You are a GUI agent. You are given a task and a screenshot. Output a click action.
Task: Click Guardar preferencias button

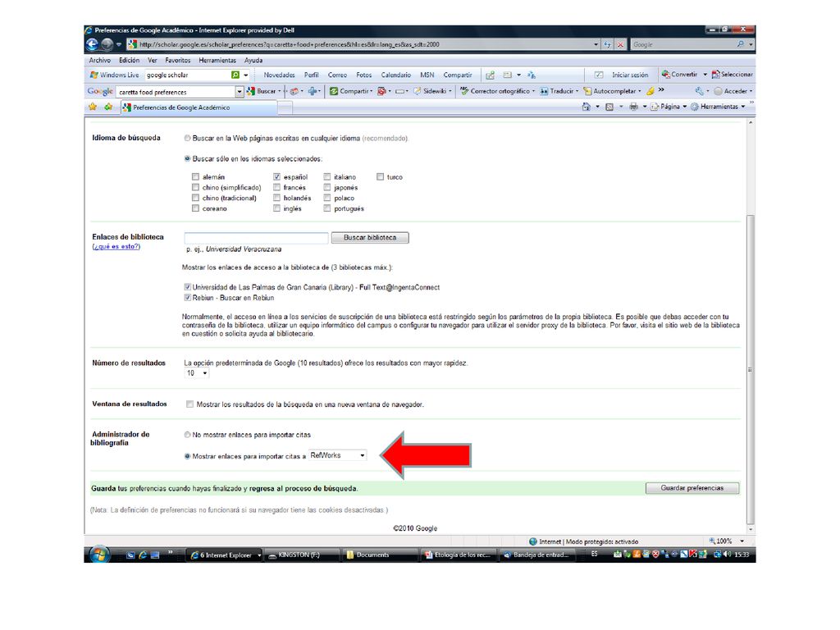click(x=692, y=488)
